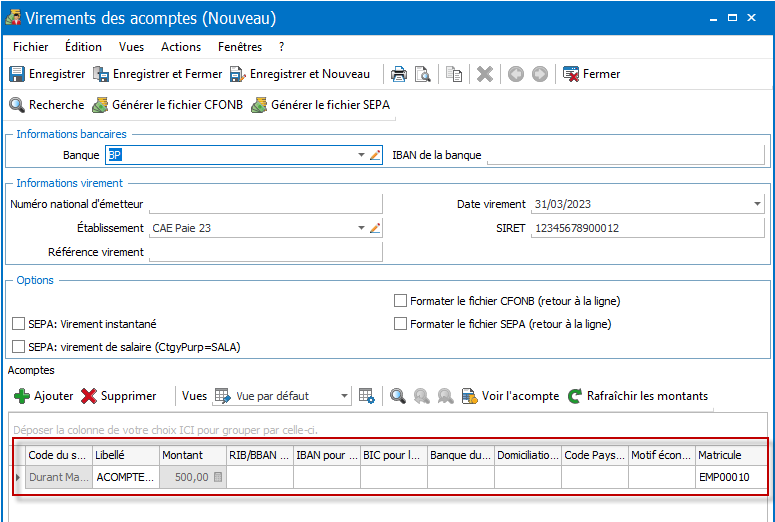
Task: Click the BIC pour l... column header
Action: pyautogui.click(x=394, y=455)
